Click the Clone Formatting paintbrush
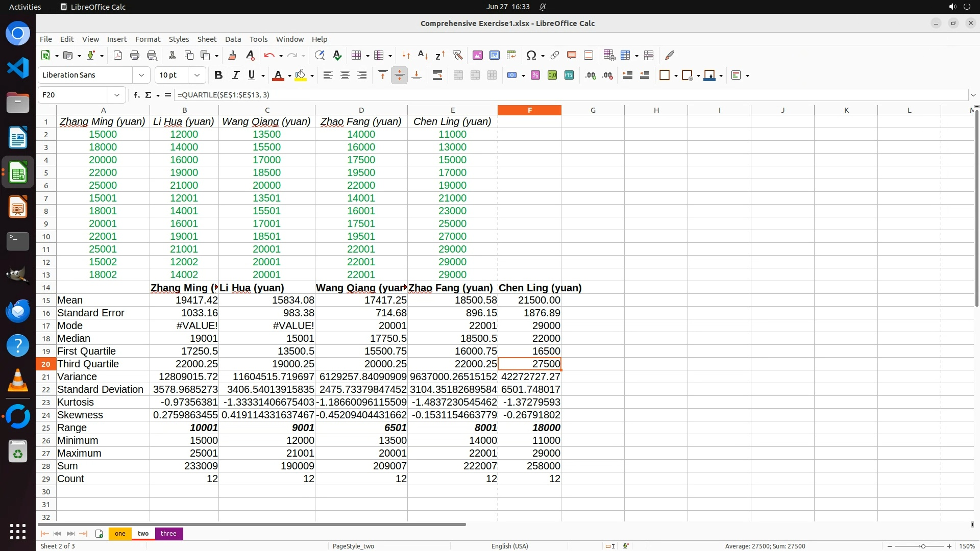The height and width of the screenshot is (551, 980). click(232, 55)
